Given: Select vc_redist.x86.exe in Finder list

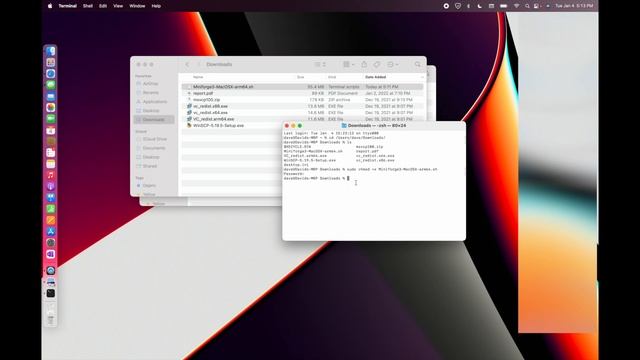Looking at the screenshot, I should coord(302,106).
